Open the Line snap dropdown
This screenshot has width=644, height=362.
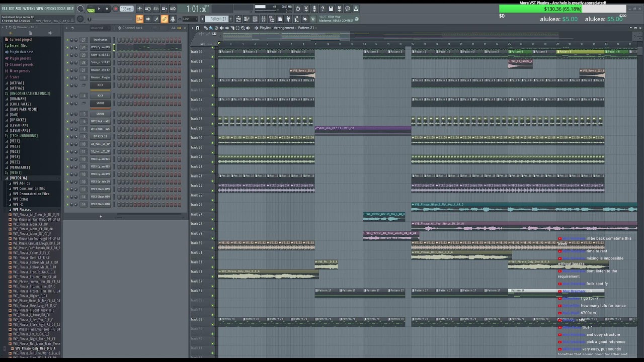click(x=190, y=19)
